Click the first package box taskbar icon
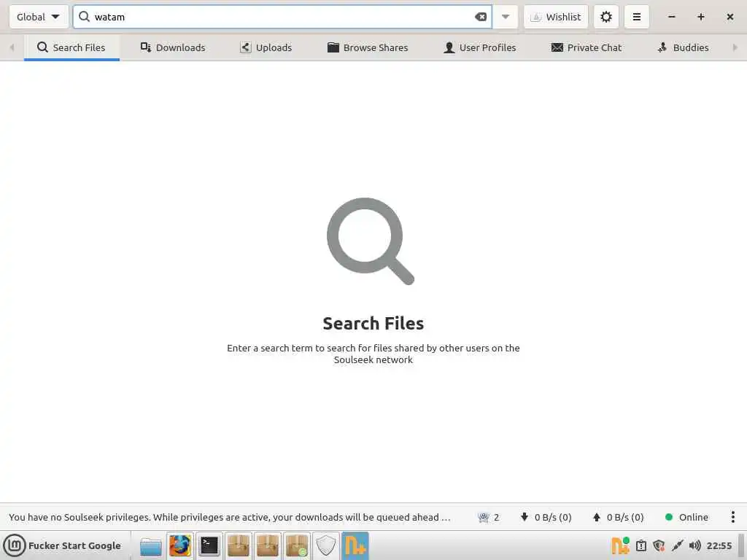This screenshot has width=747, height=560. point(239,545)
